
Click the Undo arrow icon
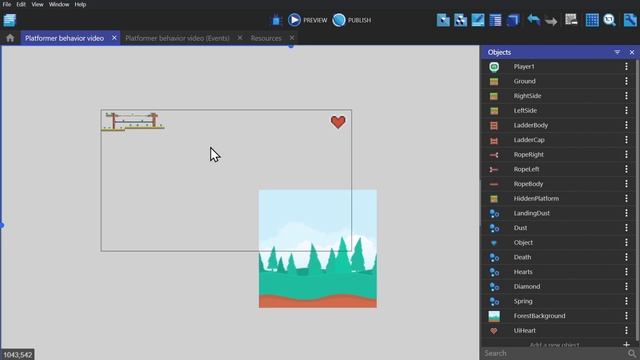coord(533,20)
